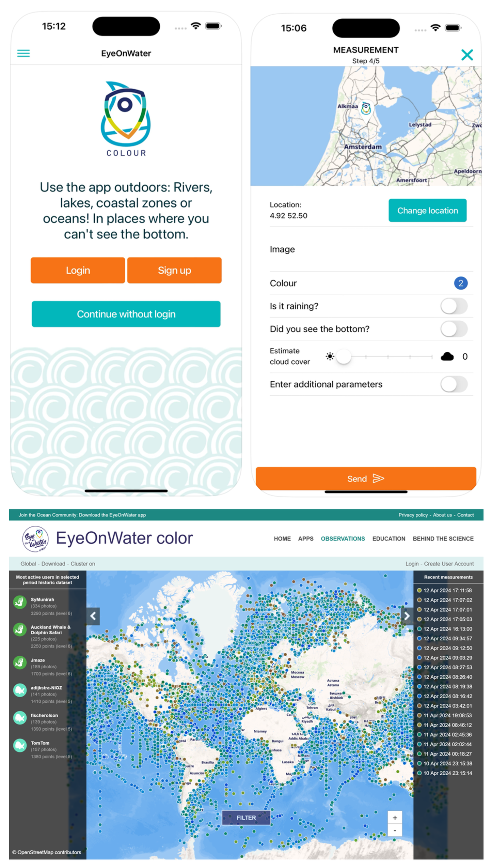The width and height of the screenshot is (492, 868).
Task: Click the right arrow on the world map
Action: pos(406,615)
